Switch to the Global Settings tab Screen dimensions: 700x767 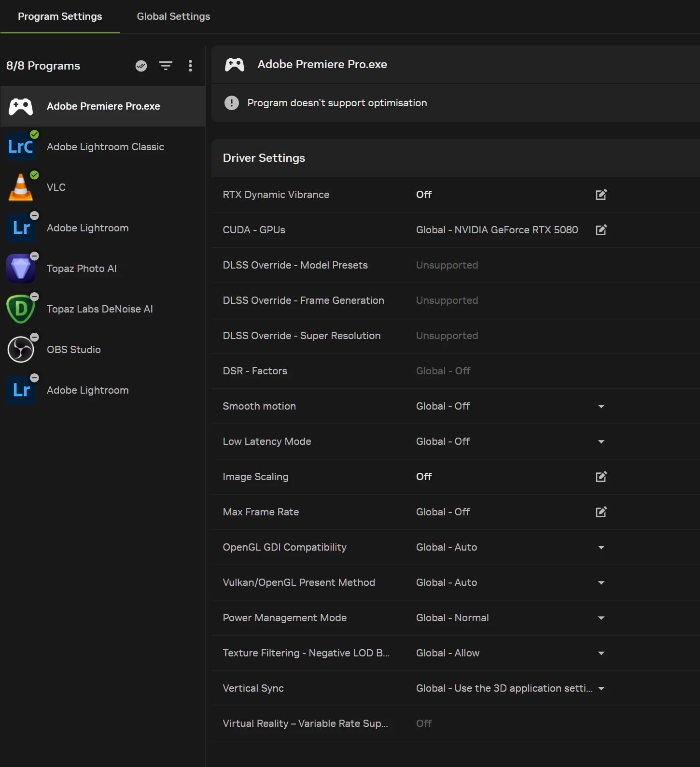click(x=173, y=16)
